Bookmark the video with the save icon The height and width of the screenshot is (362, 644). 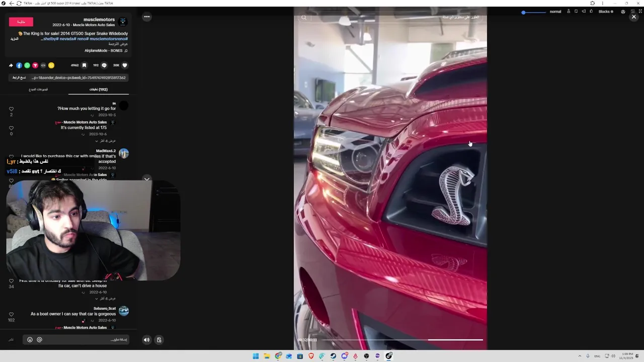point(84,65)
